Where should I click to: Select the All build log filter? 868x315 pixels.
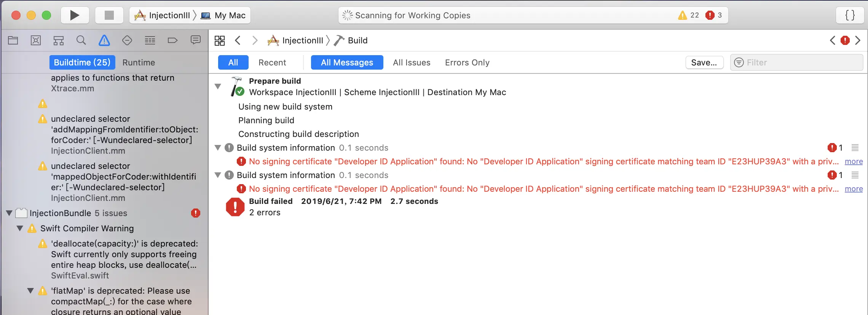(233, 62)
